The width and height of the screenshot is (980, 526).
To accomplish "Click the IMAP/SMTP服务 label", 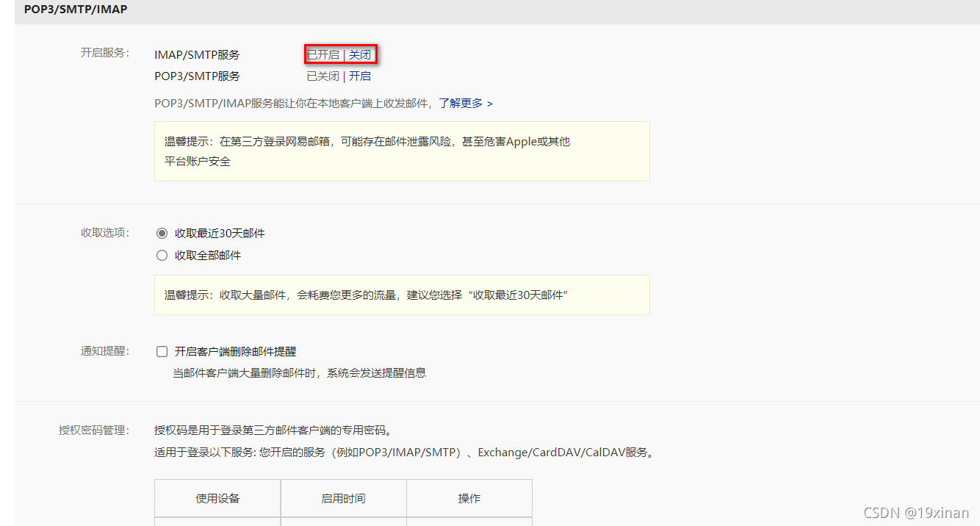I will point(197,55).
